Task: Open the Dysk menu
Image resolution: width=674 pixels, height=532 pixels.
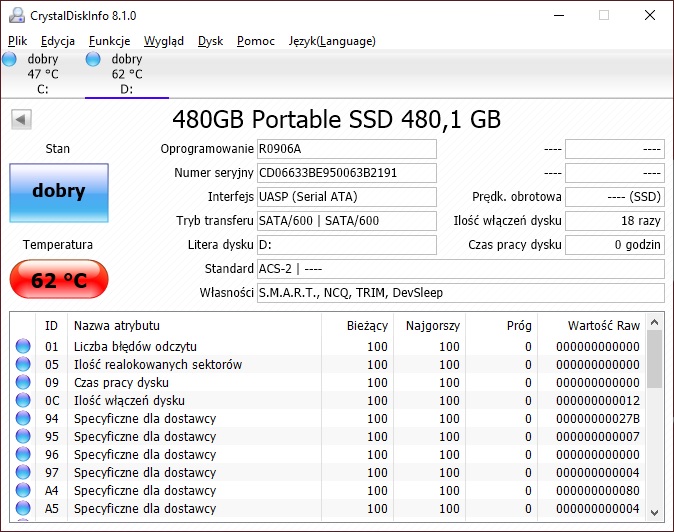Action: tap(210, 41)
